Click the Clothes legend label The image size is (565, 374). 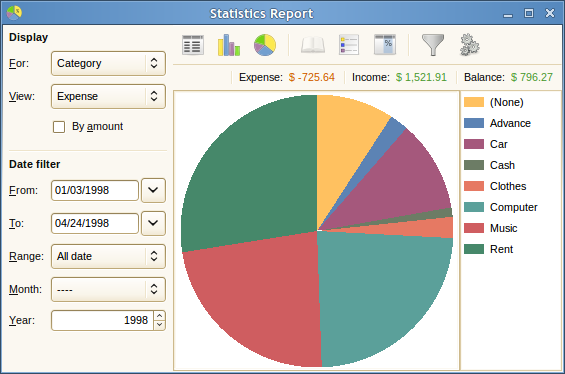coord(508,186)
